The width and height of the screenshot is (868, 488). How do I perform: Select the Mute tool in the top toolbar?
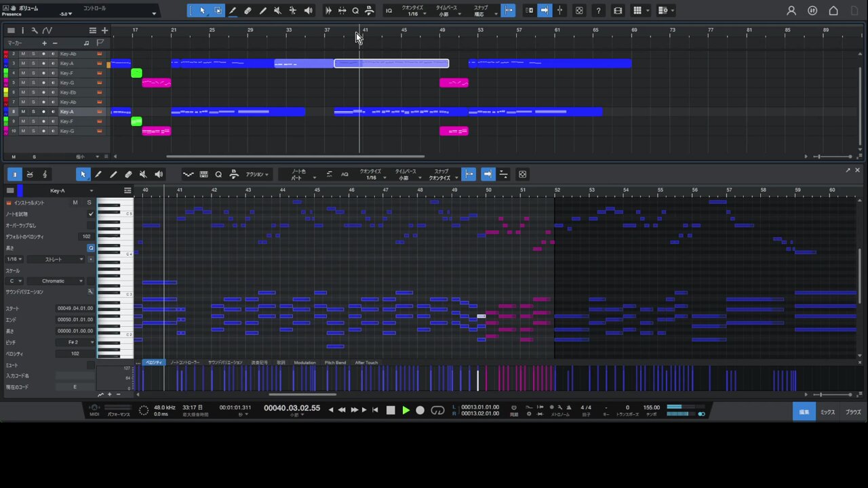[277, 11]
